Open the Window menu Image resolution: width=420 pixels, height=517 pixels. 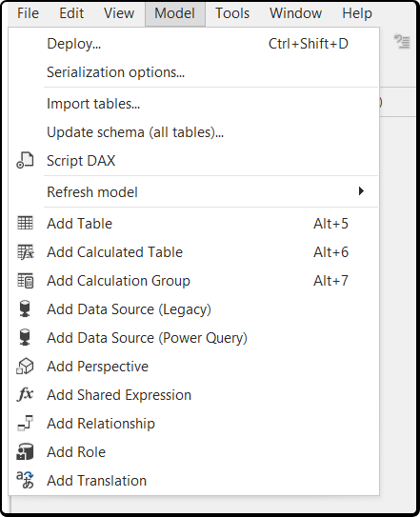[x=295, y=13]
